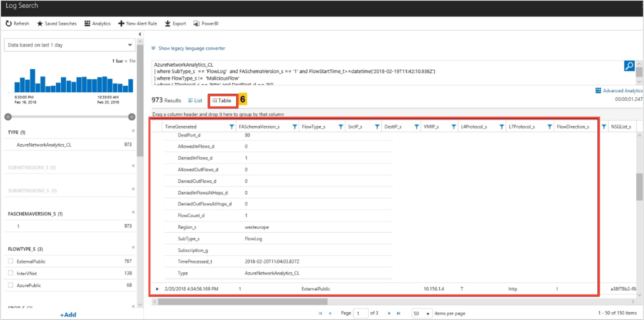The image size is (644, 320).
Task: Go to the previous results page
Action: (x=330, y=313)
